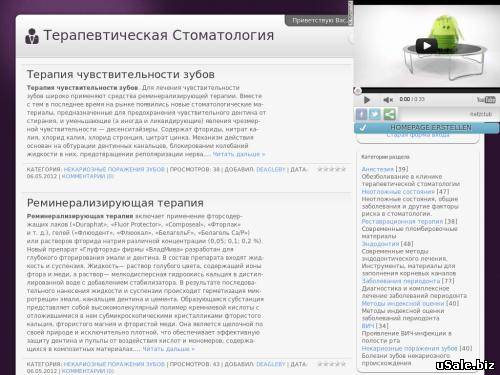Screen dimensions: 500x375
Task: Click the Приветствую Вас greeting tab
Action: point(318,20)
